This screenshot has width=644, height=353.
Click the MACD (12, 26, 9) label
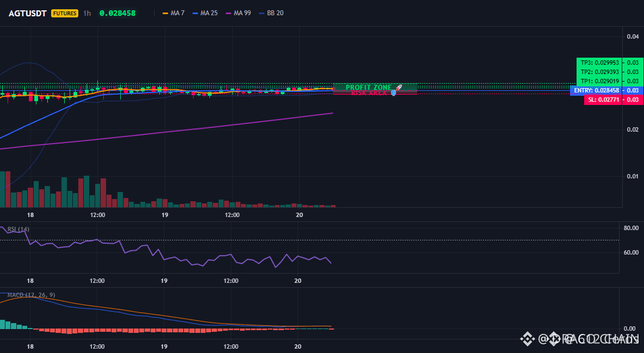click(x=31, y=295)
